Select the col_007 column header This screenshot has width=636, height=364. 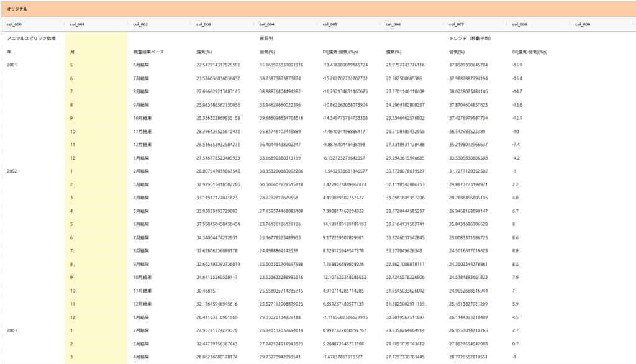coord(457,25)
